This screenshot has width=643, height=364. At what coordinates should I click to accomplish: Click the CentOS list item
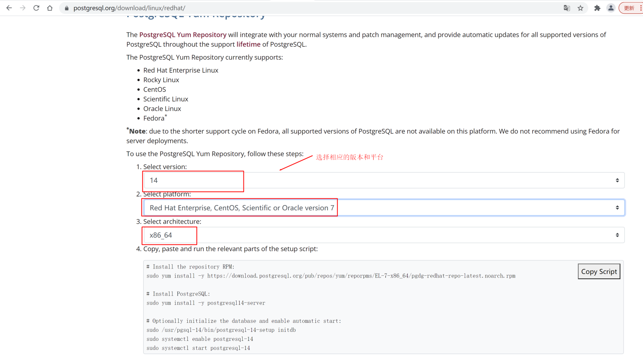[155, 90]
